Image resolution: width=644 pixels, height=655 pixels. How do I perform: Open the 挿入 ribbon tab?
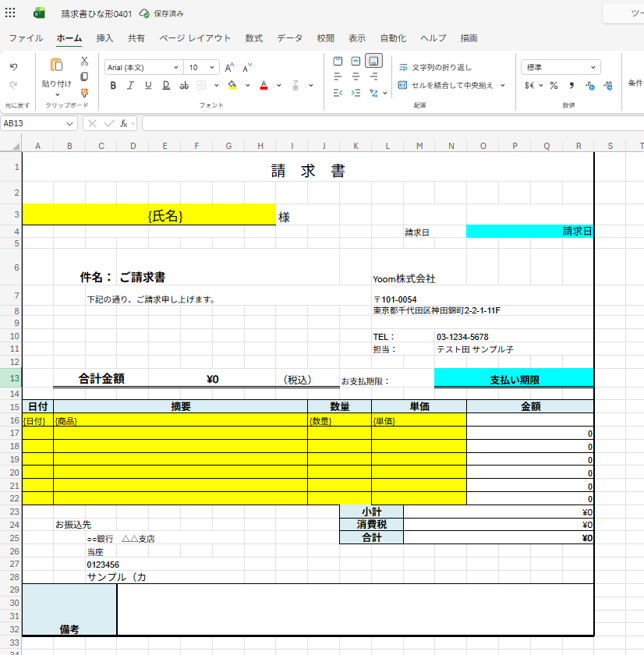104,38
